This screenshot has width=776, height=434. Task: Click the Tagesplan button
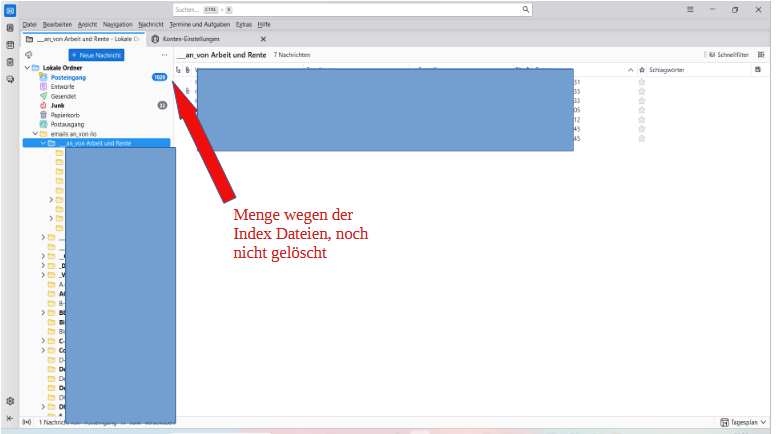click(744, 422)
